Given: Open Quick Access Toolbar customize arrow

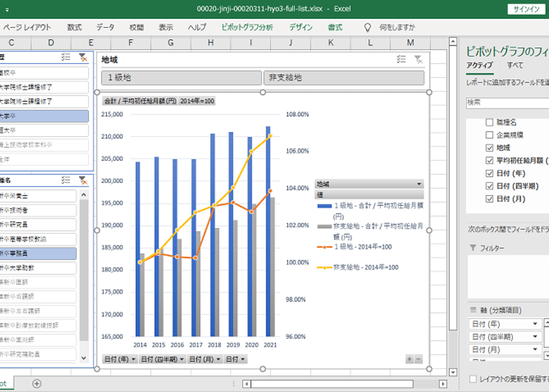Looking at the screenshot, I should pyautogui.click(x=7, y=10).
